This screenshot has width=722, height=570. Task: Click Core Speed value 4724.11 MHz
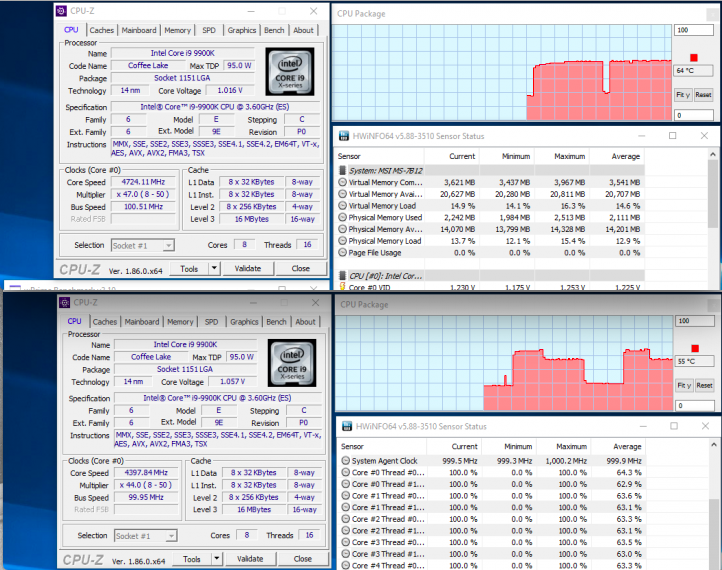click(143, 182)
